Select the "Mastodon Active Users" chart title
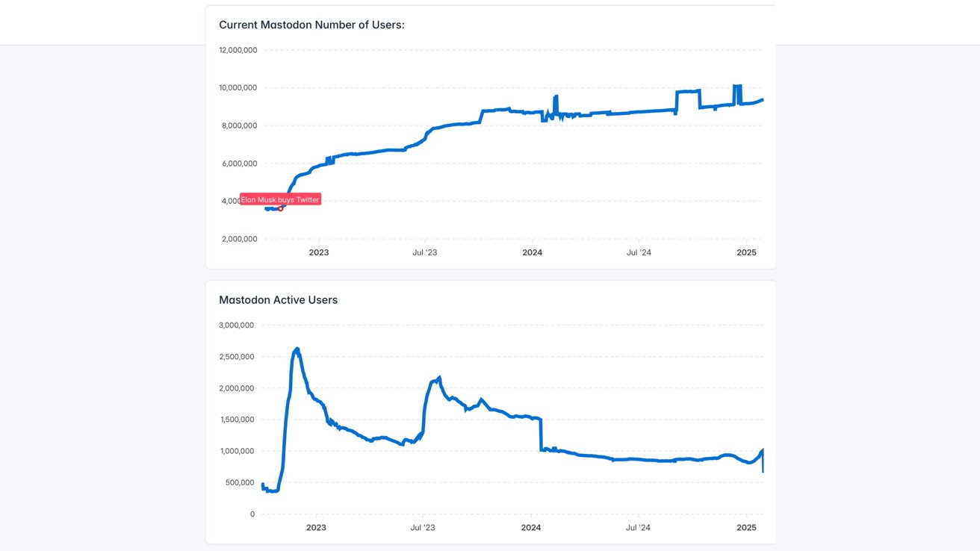The height and width of the screenshot is (551, 980). (278, 299)
